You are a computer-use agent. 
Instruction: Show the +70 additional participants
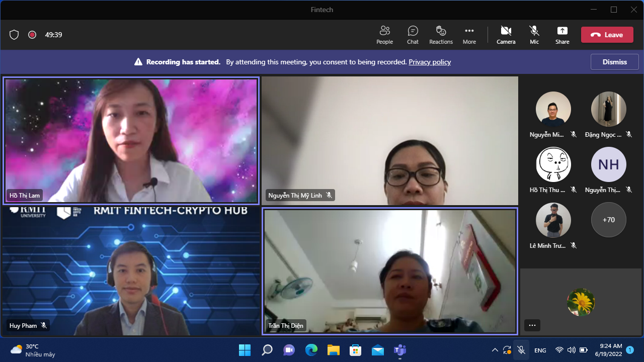click(608, 220)
